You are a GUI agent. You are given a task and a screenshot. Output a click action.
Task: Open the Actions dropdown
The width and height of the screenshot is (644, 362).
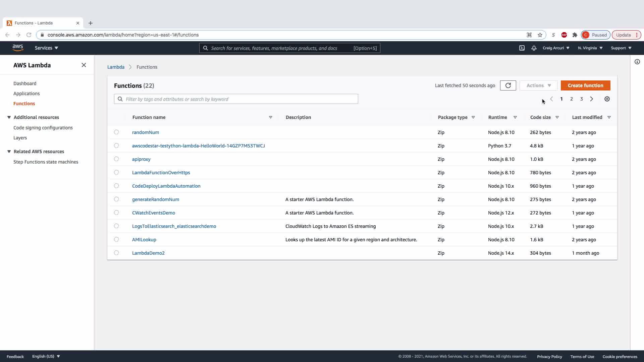(538, 85)
